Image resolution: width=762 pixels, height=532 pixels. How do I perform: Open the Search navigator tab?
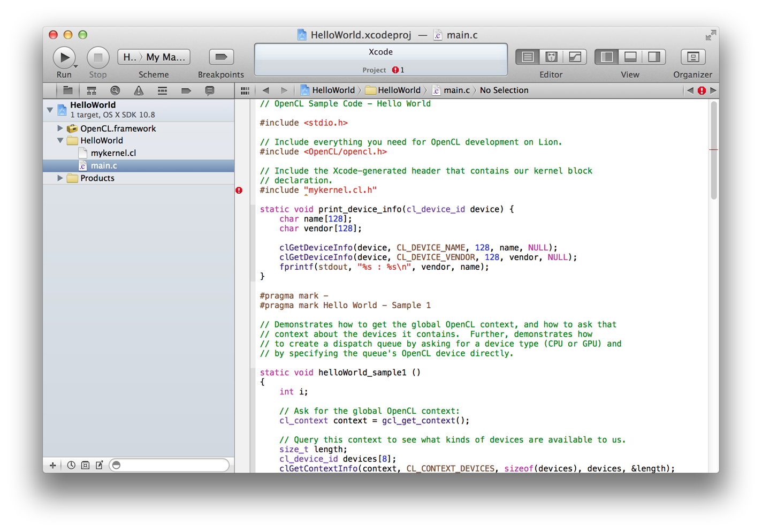click(x=115, y=91)
